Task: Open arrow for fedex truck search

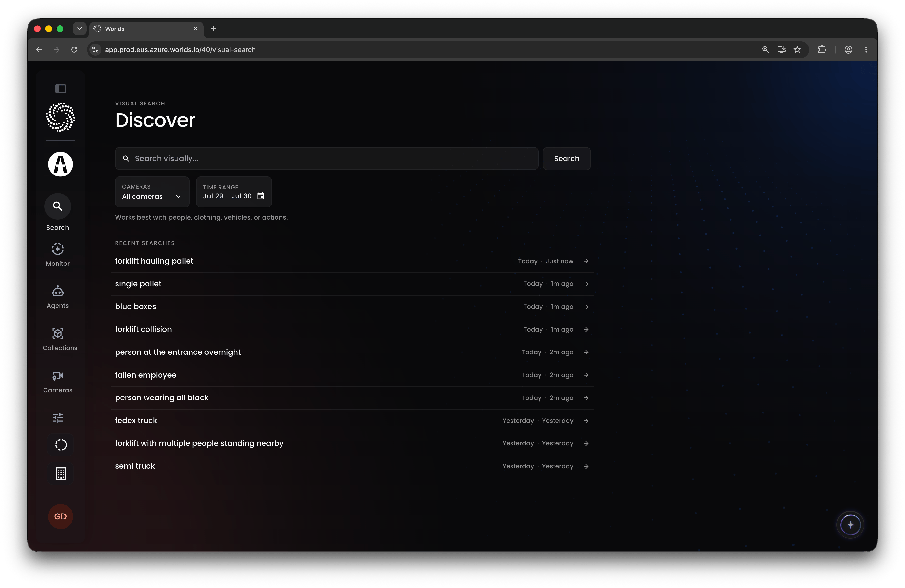Action: coord(586,421)
